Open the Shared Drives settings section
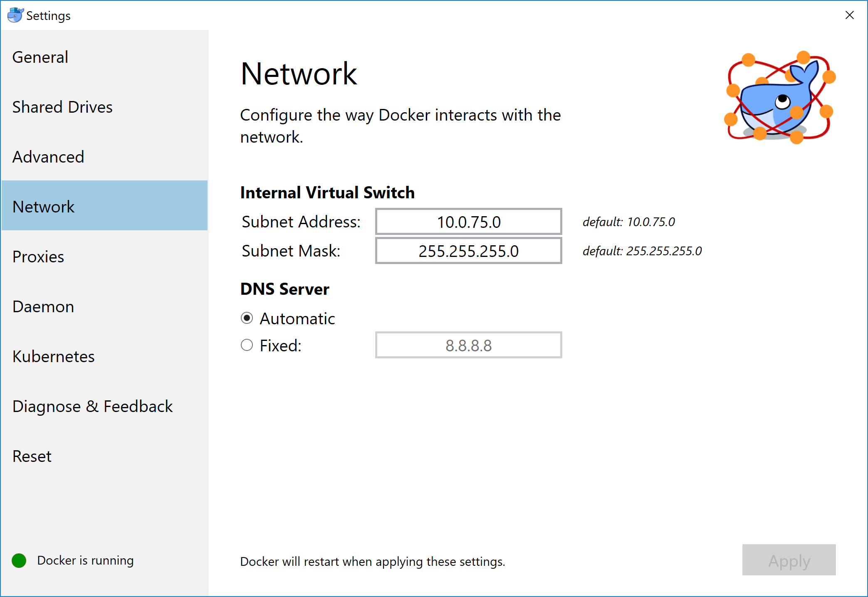This screenshot has height=597, width=868. (x=62, y=107)
